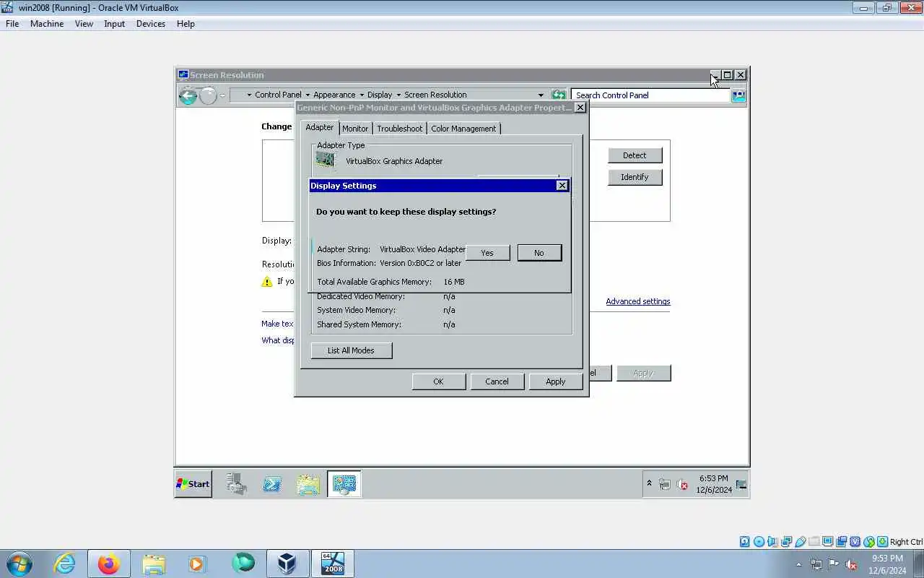Screen dimensions: 924x578
Task: Switch to the Monitor tab
Action: pyautogui.click(x=355, y=128)
